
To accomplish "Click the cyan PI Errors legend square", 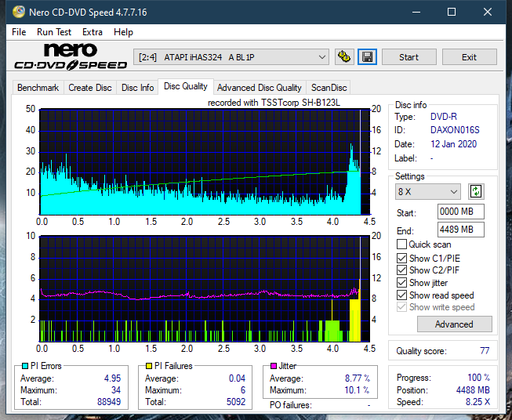I will [24, 366].
